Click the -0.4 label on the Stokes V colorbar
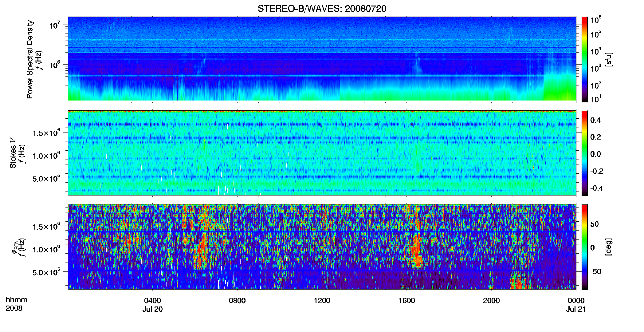 click(x=597, y=188)
